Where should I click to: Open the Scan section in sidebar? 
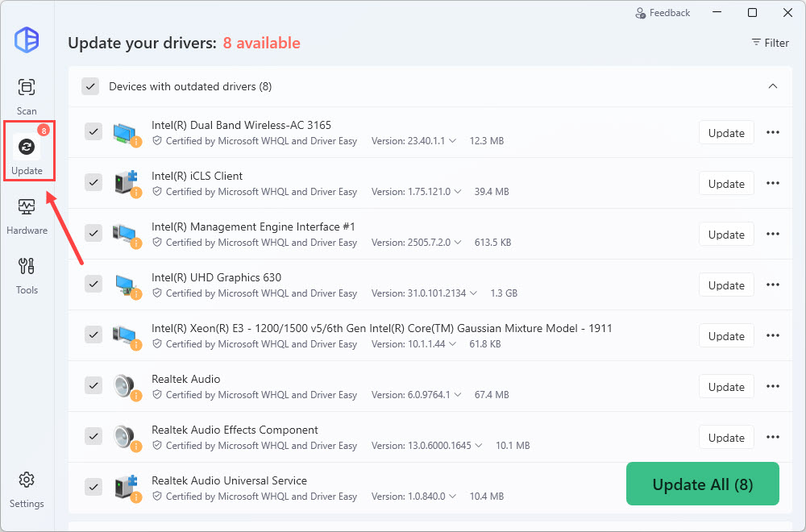coord(27,95)
